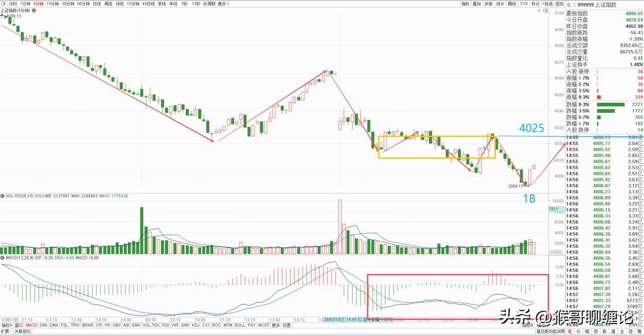Screen dimensions: 644x335
Task: Open F10 company info
Action: point(524,4)
